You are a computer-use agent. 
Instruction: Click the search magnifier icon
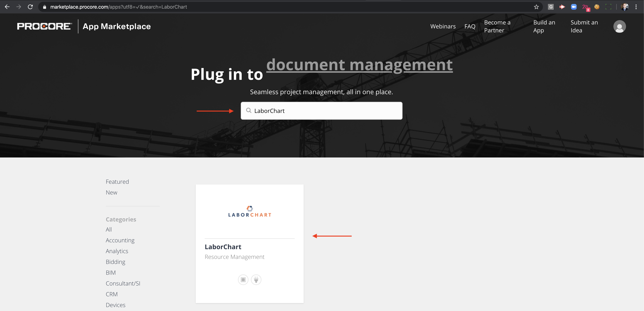point(248,110)
